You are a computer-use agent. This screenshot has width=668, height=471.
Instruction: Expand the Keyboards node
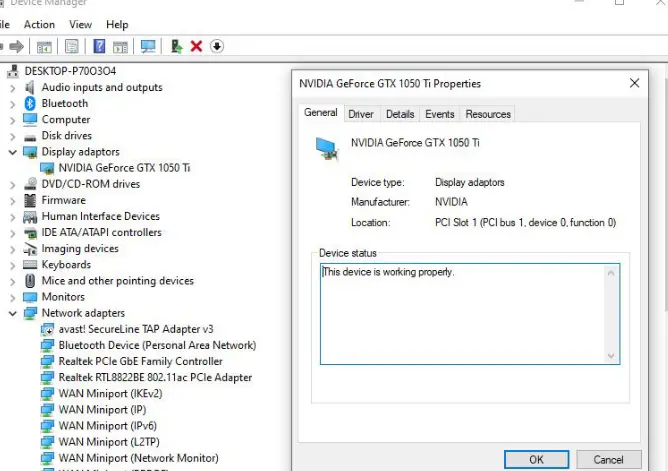pyautogui.click(x=12, y=265)
